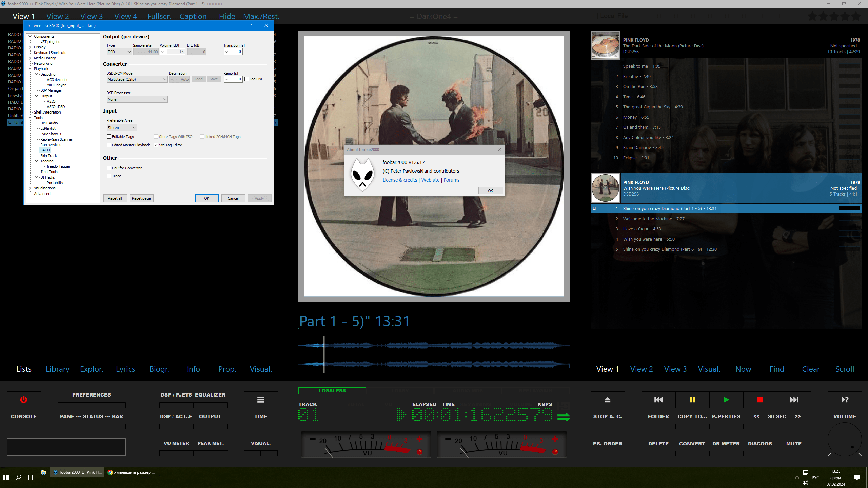Skip to next track icon
Viewport: 868px width, 488px height.
794,400
